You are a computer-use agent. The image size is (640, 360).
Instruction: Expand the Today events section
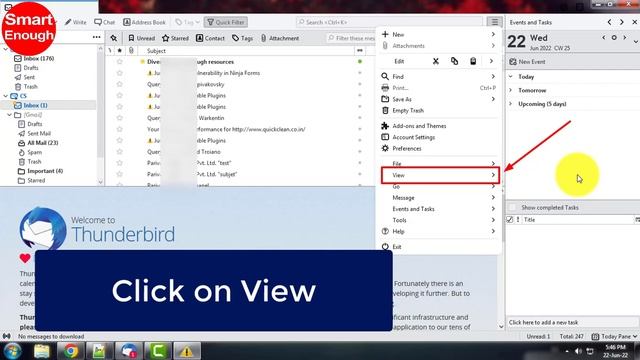[x=511, y=77]
